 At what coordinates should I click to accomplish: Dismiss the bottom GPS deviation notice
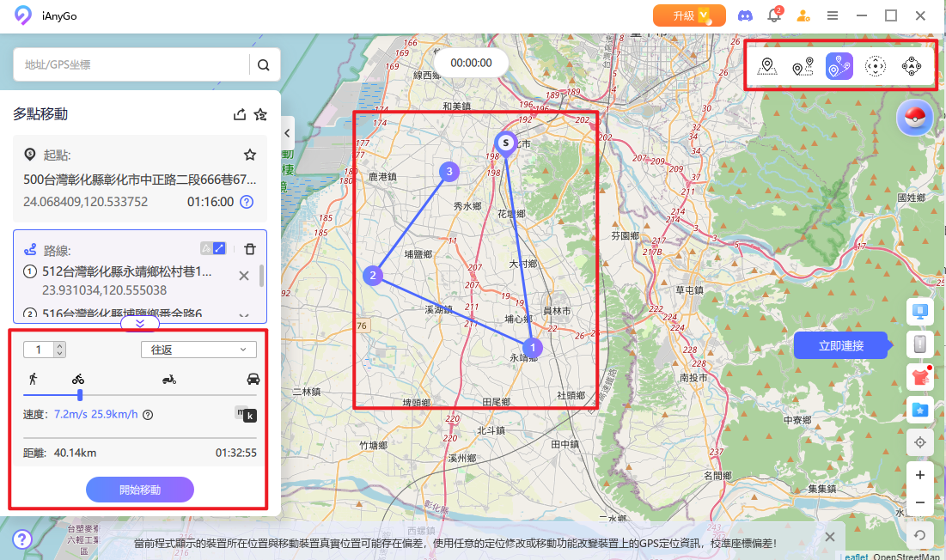(830, 537)
